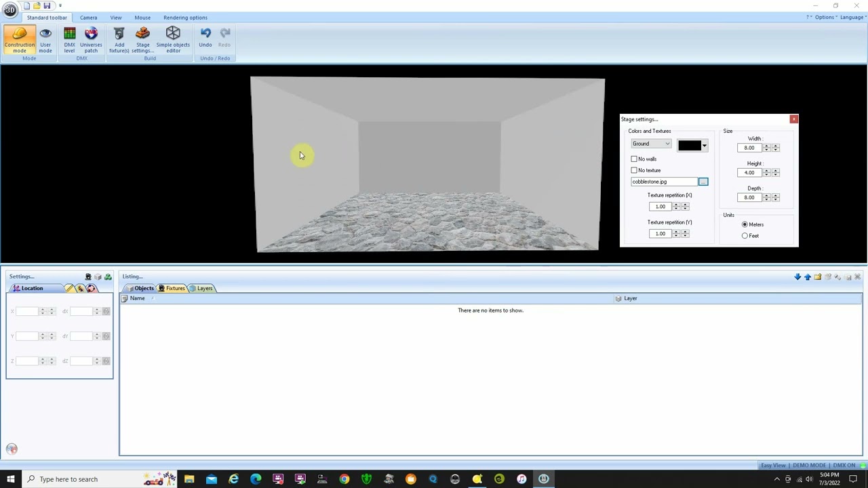Click Easy View in status bar
This screenshot has width=868, height=488.
pos(773,466)
